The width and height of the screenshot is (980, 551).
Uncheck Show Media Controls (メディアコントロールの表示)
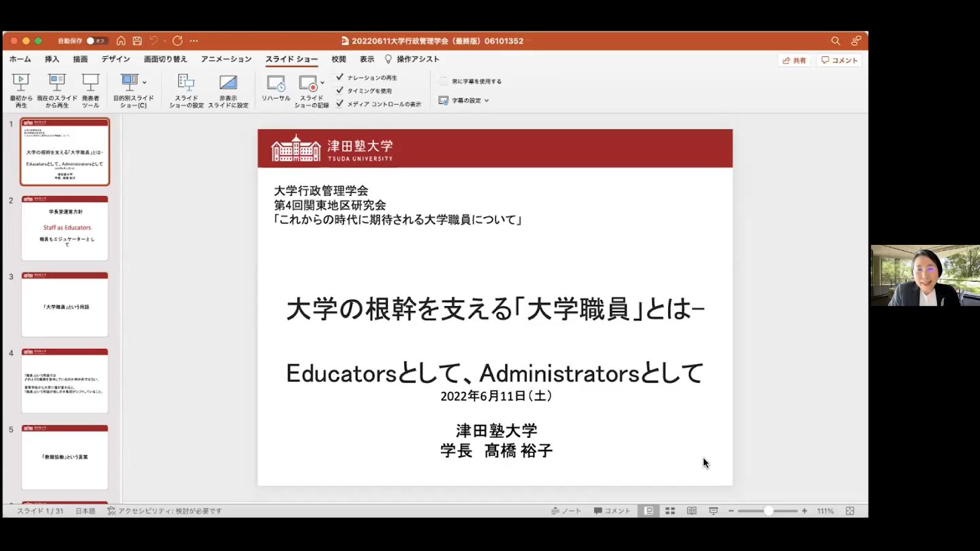click(340, 104)
